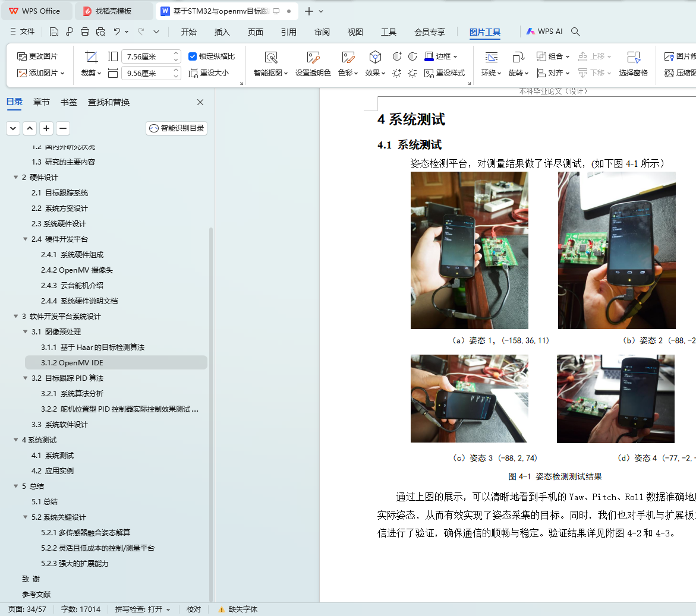
Task: Click the increase contrast icon
Action: click(397, 56)
